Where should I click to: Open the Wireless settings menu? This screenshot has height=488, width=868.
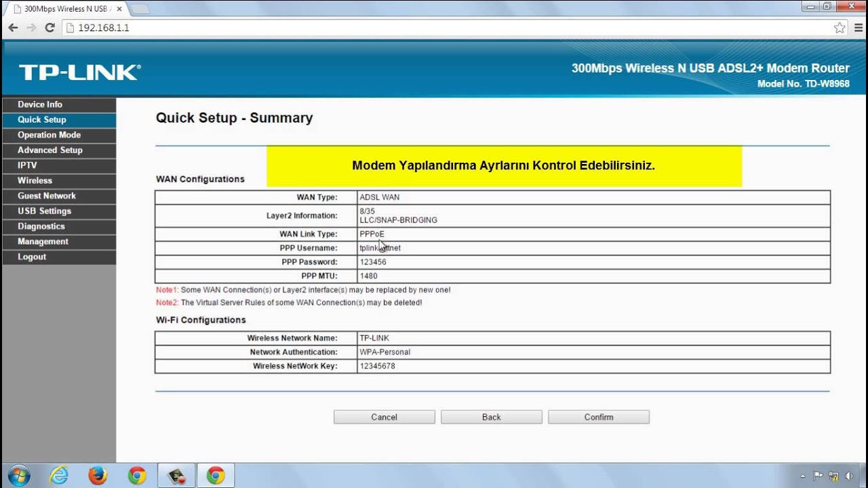59,181
